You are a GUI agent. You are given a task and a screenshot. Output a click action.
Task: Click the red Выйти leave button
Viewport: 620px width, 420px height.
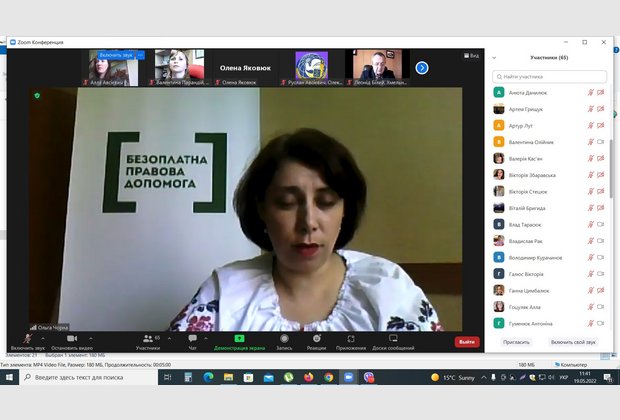pyautogui.click(x=467, y=342)
